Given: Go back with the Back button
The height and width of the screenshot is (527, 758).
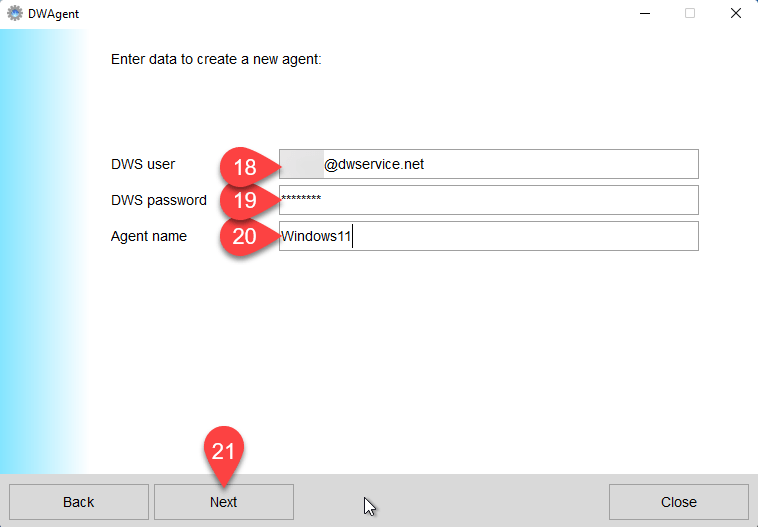Looking at the screenshot, I should coord(79,502).
